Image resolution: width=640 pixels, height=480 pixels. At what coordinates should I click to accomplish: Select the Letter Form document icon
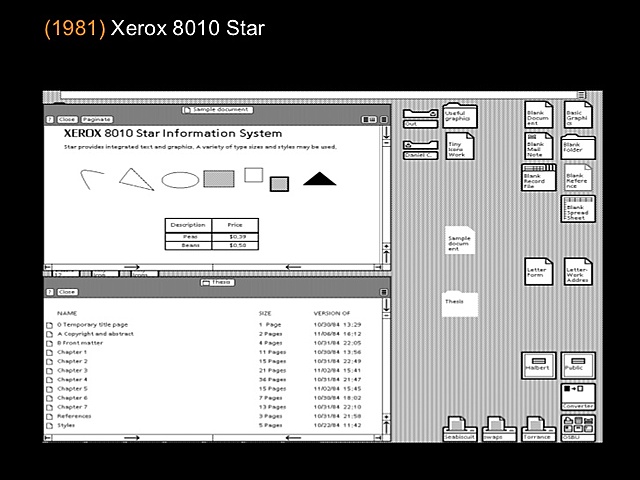538,271
